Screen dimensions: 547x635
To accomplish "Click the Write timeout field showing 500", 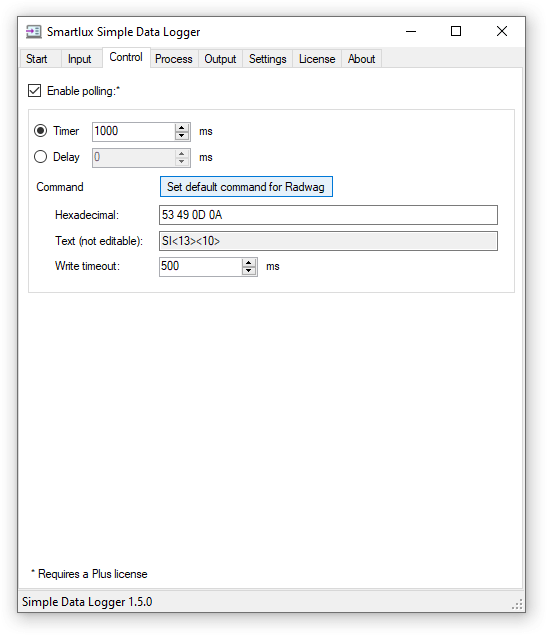I will 201,267.
